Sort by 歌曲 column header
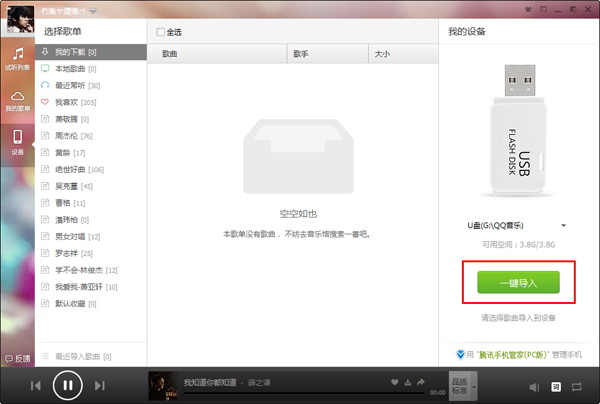600x404 pixels. [217, 54]
